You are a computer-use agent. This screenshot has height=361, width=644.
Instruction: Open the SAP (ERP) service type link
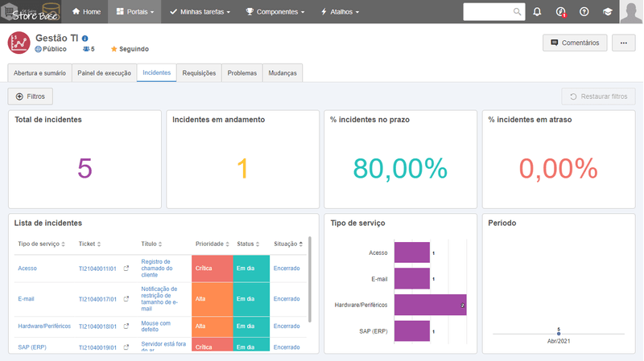pyautogui.click(x=32, y=347)
